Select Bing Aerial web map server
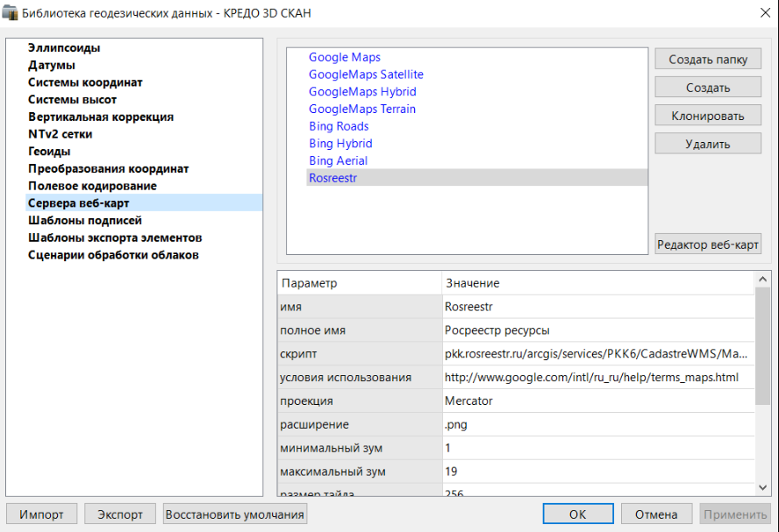 pos(338,160)
